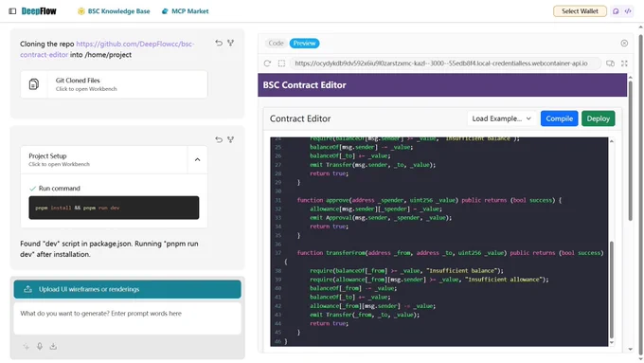Click the green Deploy button
644x363 pixels.
[x=598, y=118]
